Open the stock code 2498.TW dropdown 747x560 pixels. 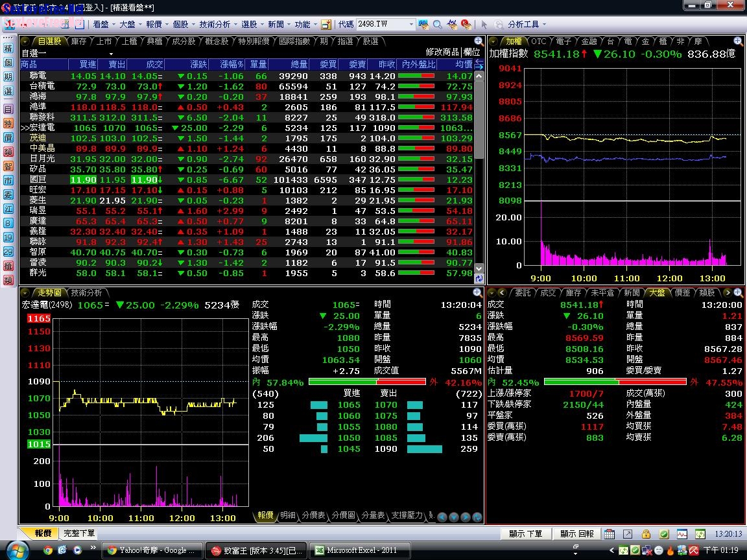tap(410, 25)
